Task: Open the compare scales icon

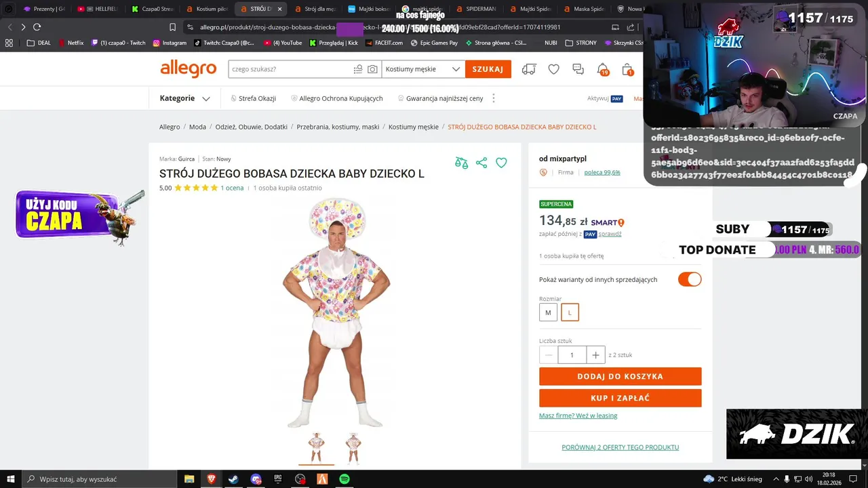Action: [462, 163]
